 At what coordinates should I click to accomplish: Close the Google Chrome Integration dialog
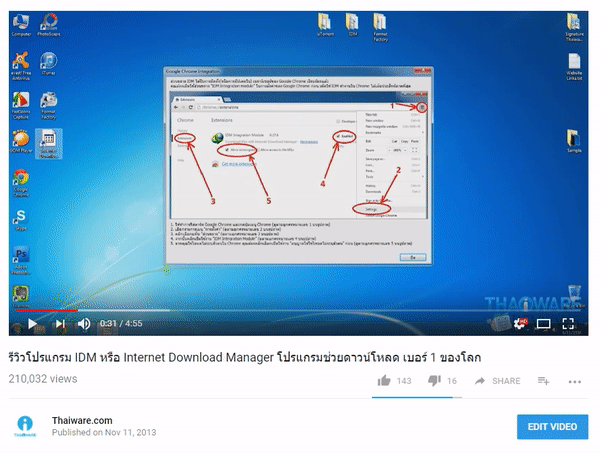coord(426,71)
